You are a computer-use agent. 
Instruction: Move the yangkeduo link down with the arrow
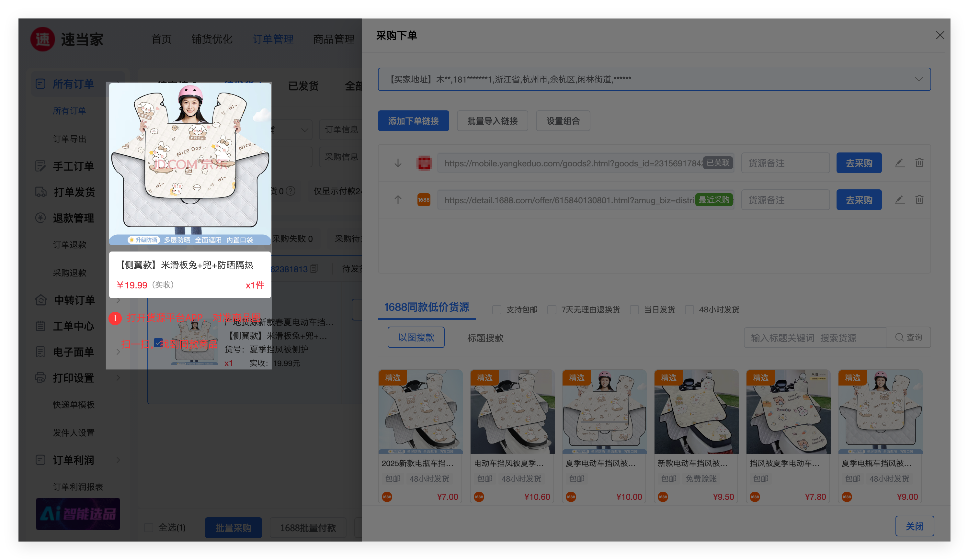tap(398, 163)
